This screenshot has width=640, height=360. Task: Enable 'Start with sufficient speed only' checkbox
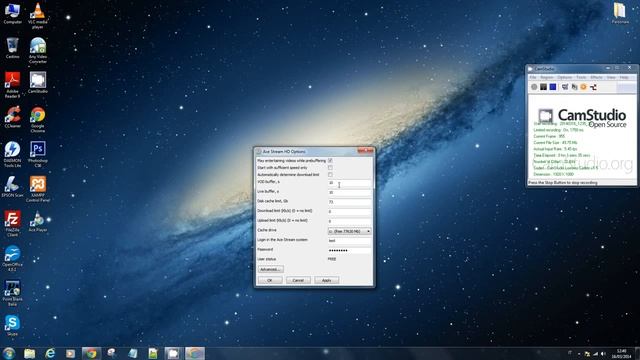click(330, 168)
